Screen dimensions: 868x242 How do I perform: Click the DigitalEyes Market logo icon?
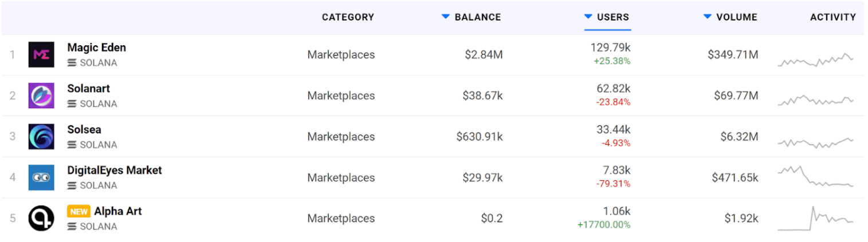(x=41, y=177)
